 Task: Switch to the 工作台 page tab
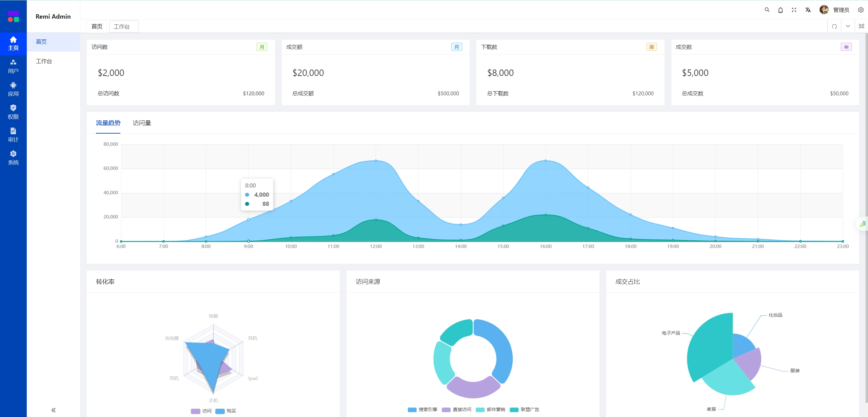click(x=123, y=26)
